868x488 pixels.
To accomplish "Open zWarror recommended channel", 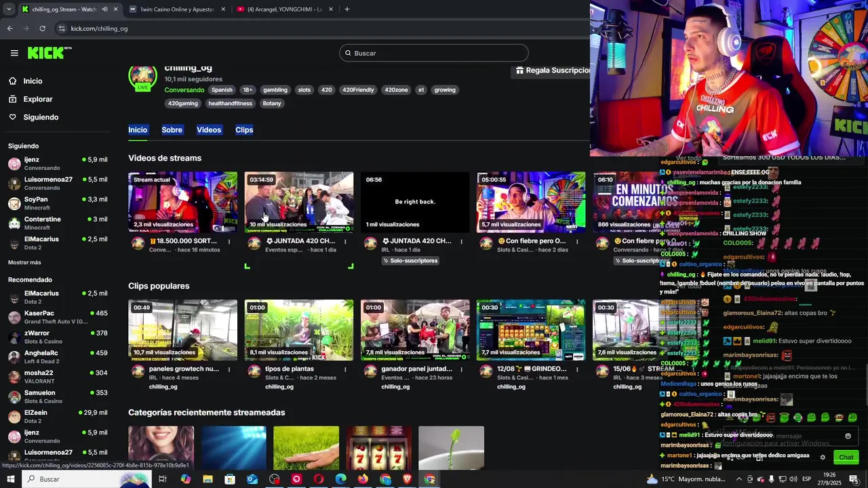I will [58, 337].
